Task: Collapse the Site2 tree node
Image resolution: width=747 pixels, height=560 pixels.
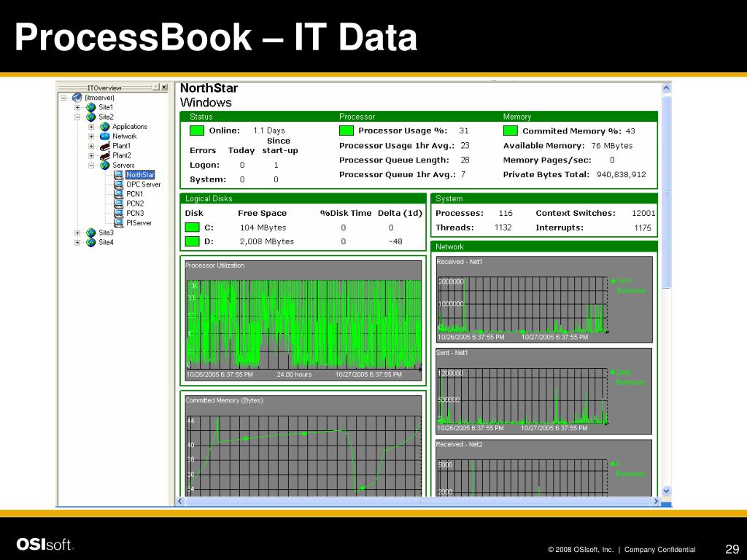Action: tap(77, 117)
